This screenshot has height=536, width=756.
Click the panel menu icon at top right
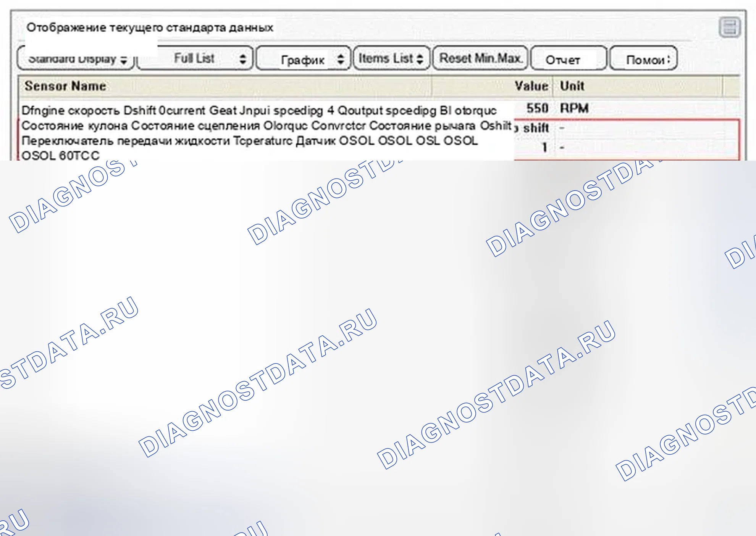730,27
